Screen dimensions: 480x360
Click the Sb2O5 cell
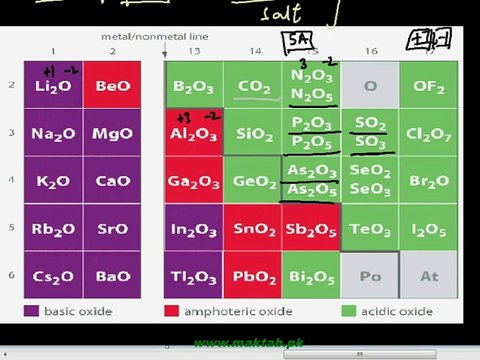[311, 228]
